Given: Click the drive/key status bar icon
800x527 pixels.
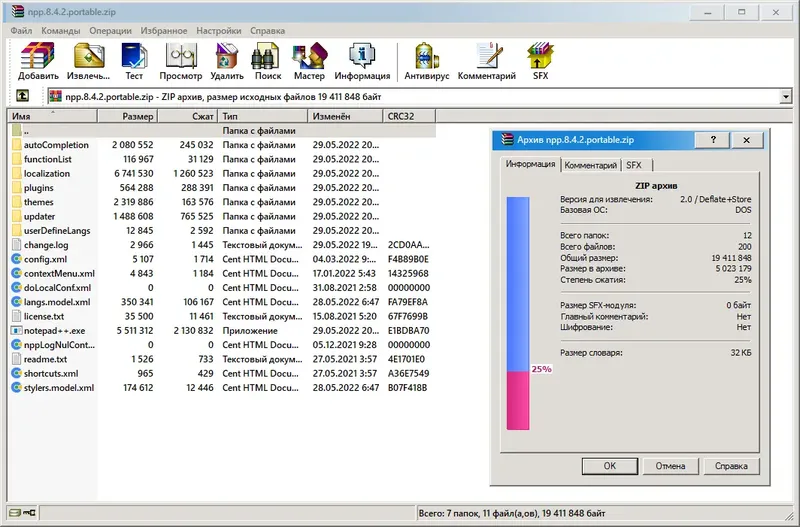Looking at the screenshot, I should [x=22, y=513].
